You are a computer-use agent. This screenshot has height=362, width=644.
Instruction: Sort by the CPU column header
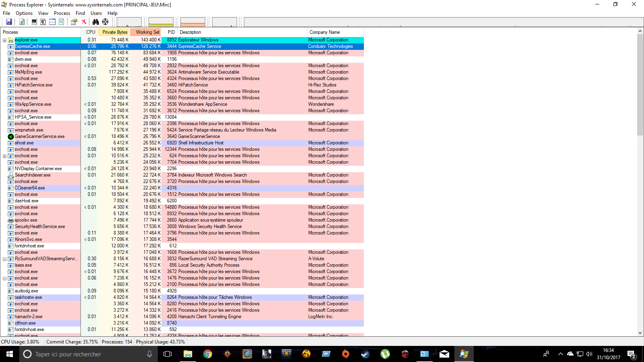pyautogui.click(x=89, y=32)
